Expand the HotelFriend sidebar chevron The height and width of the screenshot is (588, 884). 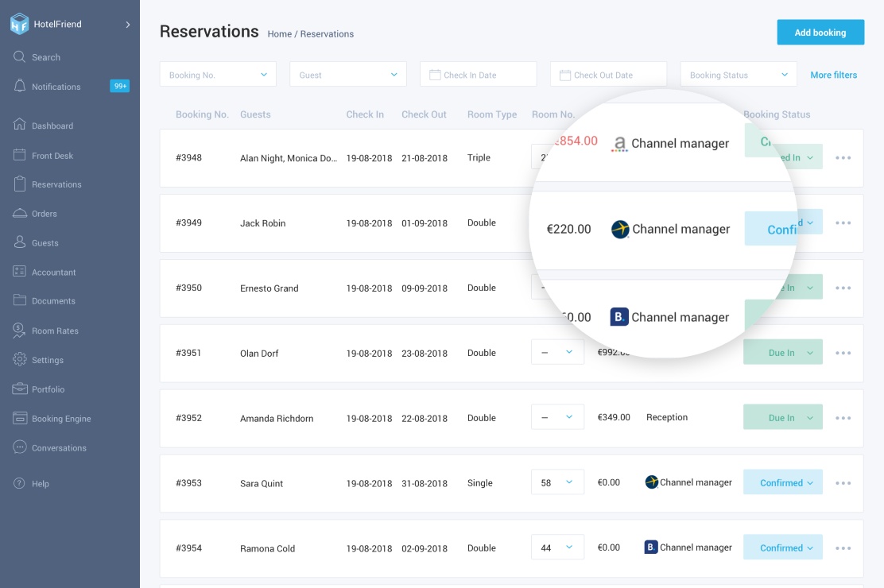128,25
